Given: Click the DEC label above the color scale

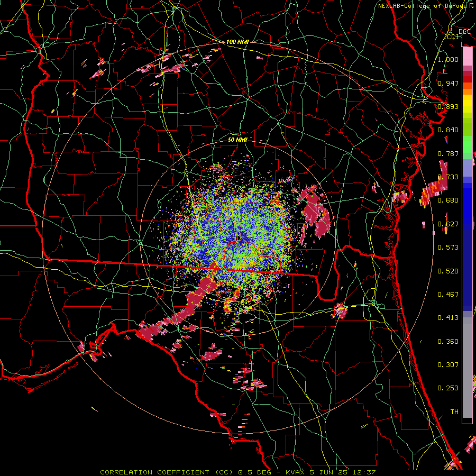Looking at the screenshot, I should coord(464,32).
